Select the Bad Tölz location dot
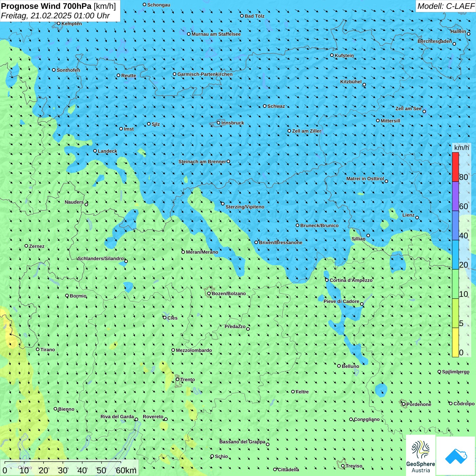This screenshot has height=476, width=476. 242,16
